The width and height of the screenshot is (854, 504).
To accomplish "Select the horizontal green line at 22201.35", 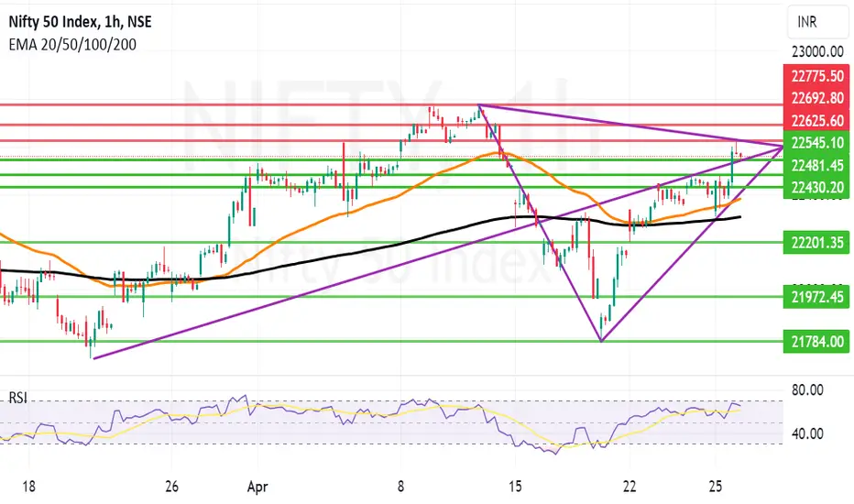I will pos(391,243).
